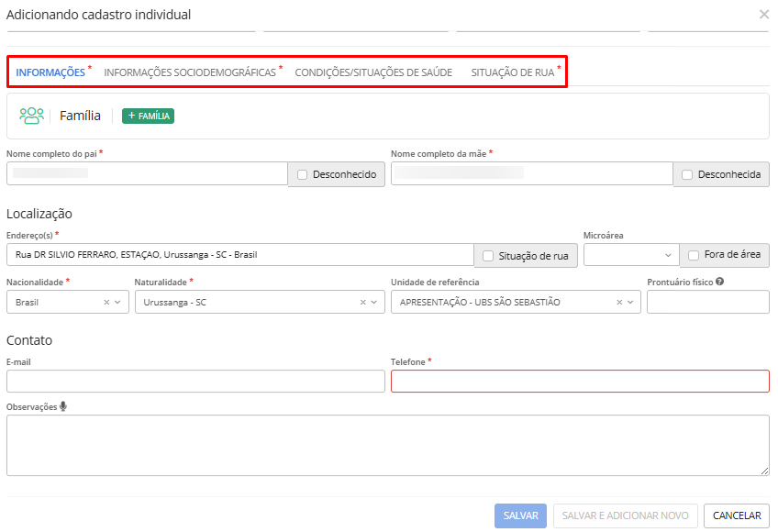This screenshot has width=778, height=532.
Task: Click the Prontuário físico input field
Action: click(x=708, y=302)
